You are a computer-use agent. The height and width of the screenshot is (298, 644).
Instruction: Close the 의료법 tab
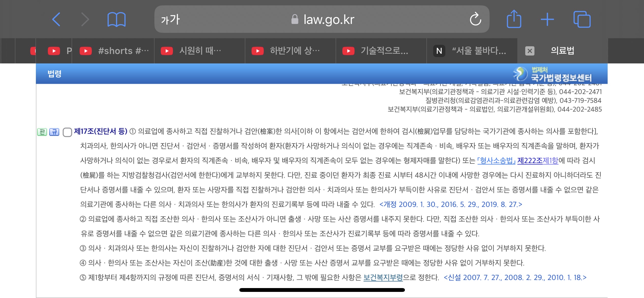pyautogui.click(x=530, y=51)
